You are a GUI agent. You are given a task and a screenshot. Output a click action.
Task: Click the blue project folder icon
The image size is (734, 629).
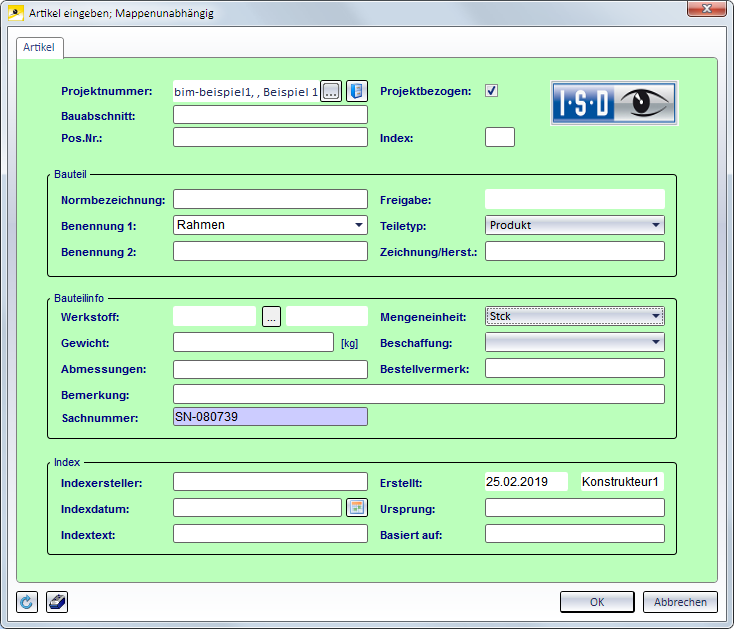pyautogui.click(x=357, y=92)
